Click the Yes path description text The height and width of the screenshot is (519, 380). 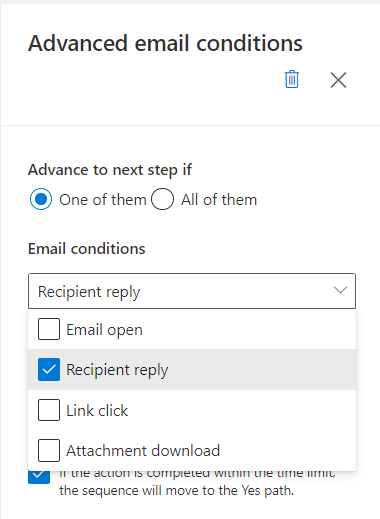[197, 484]
